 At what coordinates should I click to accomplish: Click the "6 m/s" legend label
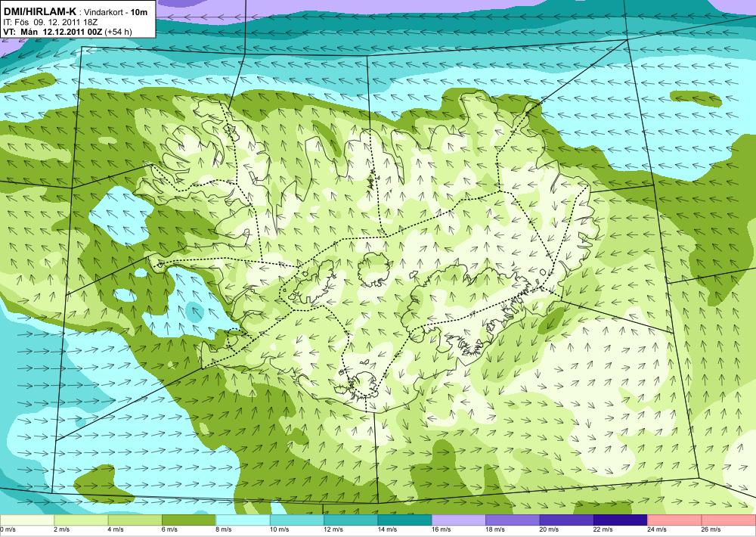(169, 529)
